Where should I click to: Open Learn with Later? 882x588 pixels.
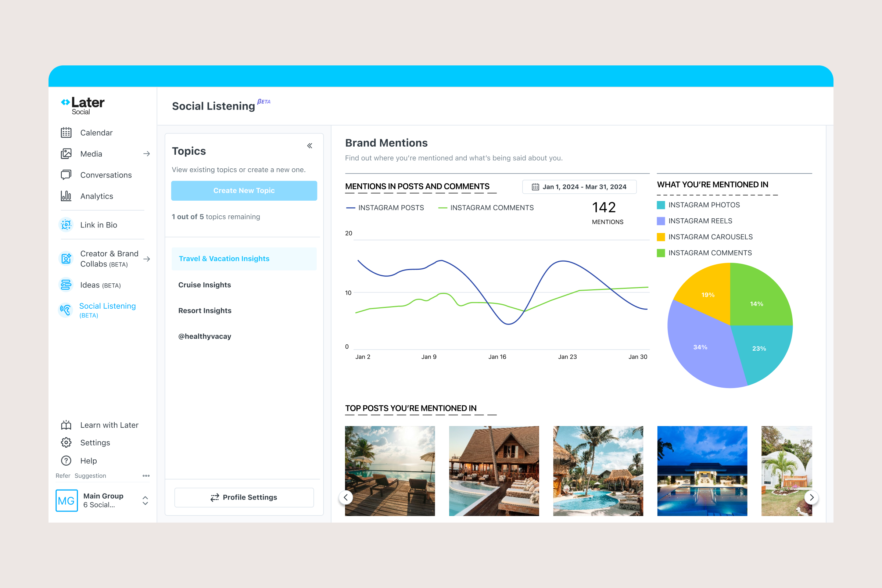coord(109,424)
